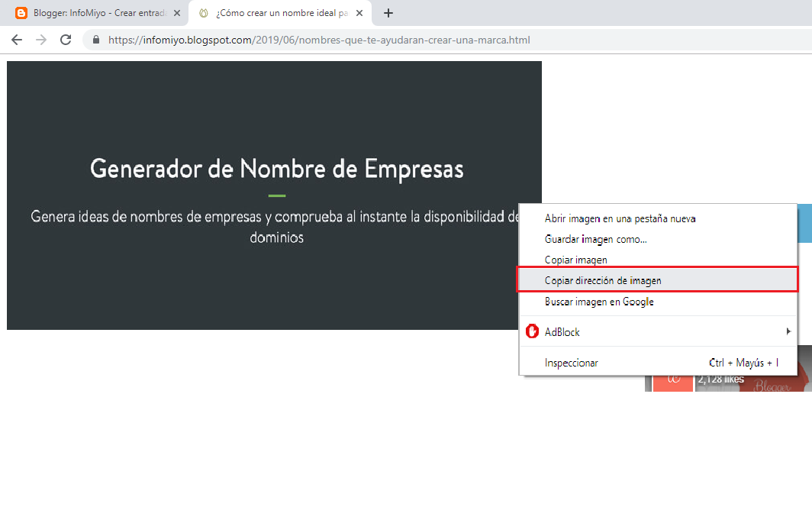Switch to the Blogger InfoMiyo tab
The image size is (812, 507).
coord(99,12)
